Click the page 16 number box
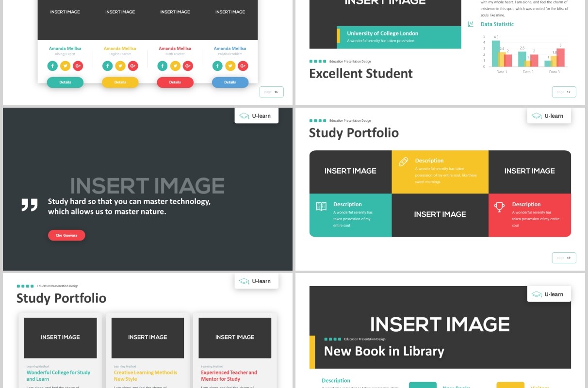The width and height of the screenshot is (588, 388). coord(272,92)
